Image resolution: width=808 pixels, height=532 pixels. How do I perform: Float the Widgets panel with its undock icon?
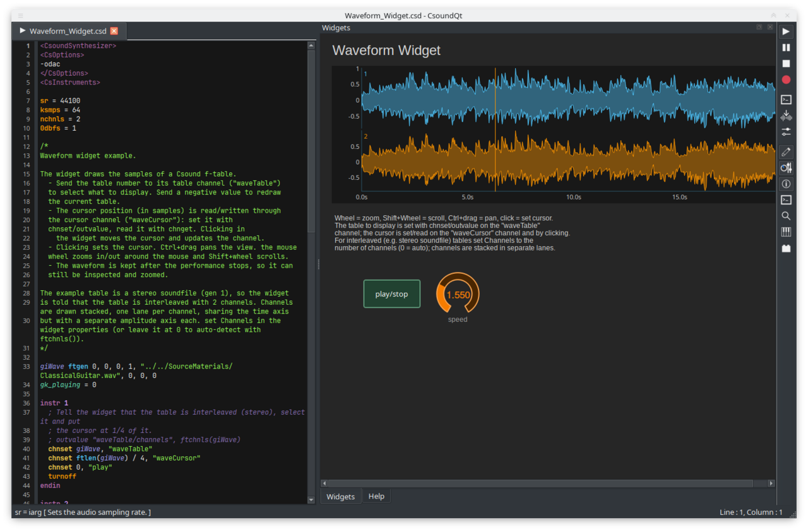(x=759, y=28)
